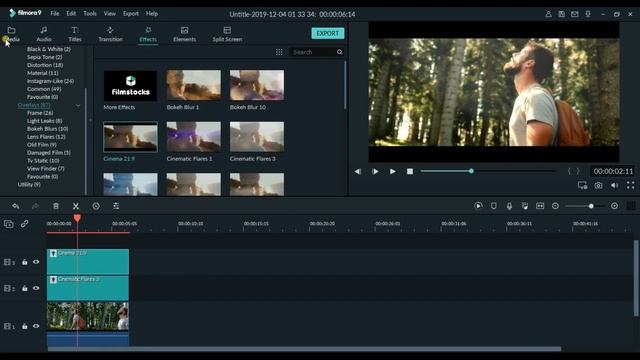Open Filmstocks More Effects thumbnail
Viewport: 640px width, 360px height.
click(x=130, y=85)
